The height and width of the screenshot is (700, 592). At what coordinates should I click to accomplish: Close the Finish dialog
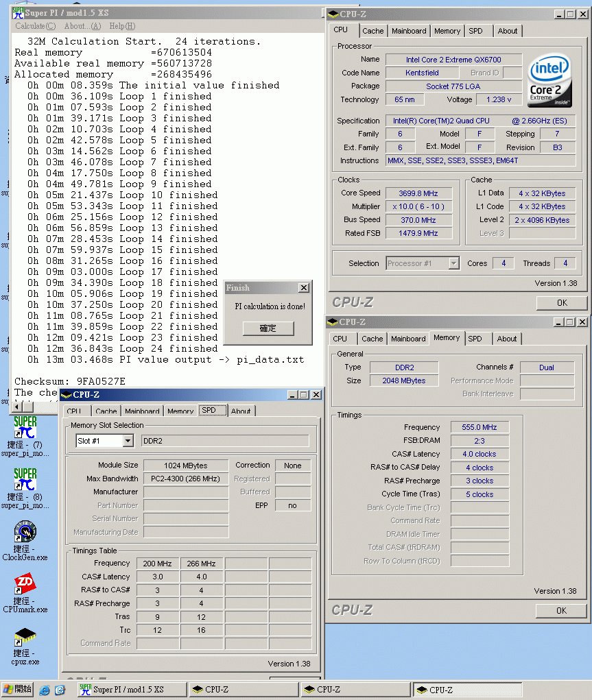[304, 288]
